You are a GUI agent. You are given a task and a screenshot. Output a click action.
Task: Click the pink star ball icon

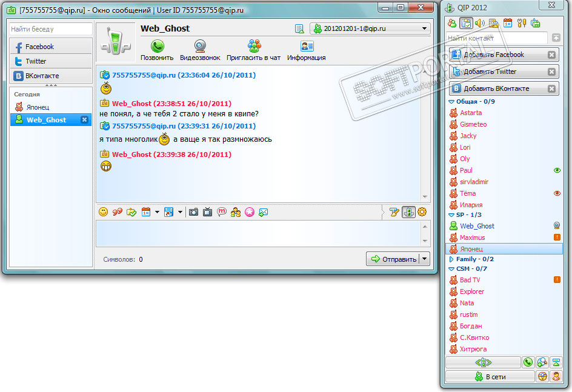point(250,212)
